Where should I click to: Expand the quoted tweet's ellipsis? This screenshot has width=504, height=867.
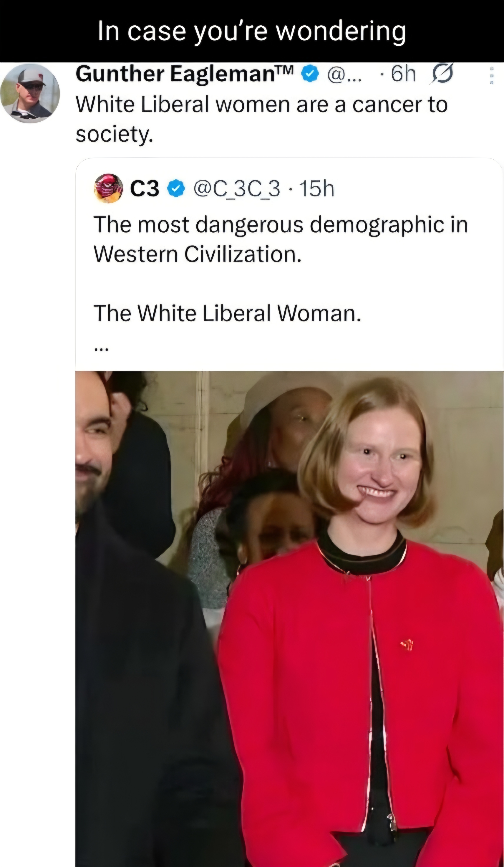[101, 350]
